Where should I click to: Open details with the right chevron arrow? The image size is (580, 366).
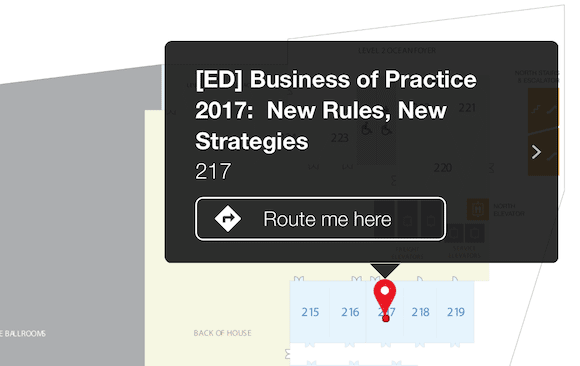coord(536,152)
